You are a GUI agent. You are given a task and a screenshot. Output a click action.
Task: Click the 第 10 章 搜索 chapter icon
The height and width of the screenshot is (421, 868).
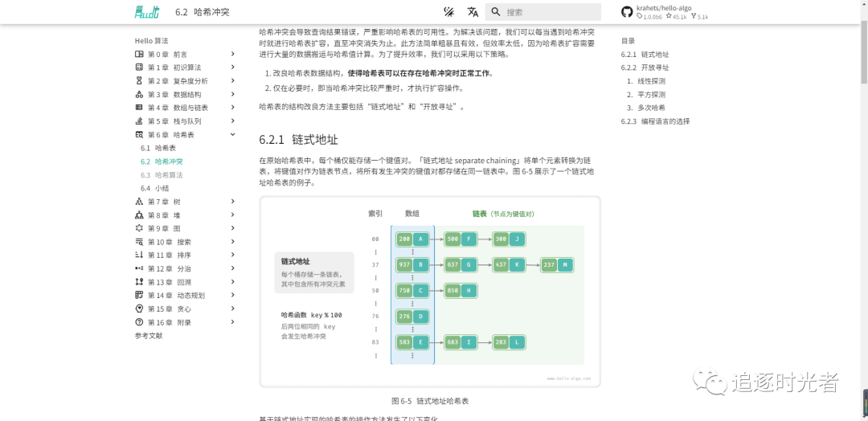[x=139, y=242]
